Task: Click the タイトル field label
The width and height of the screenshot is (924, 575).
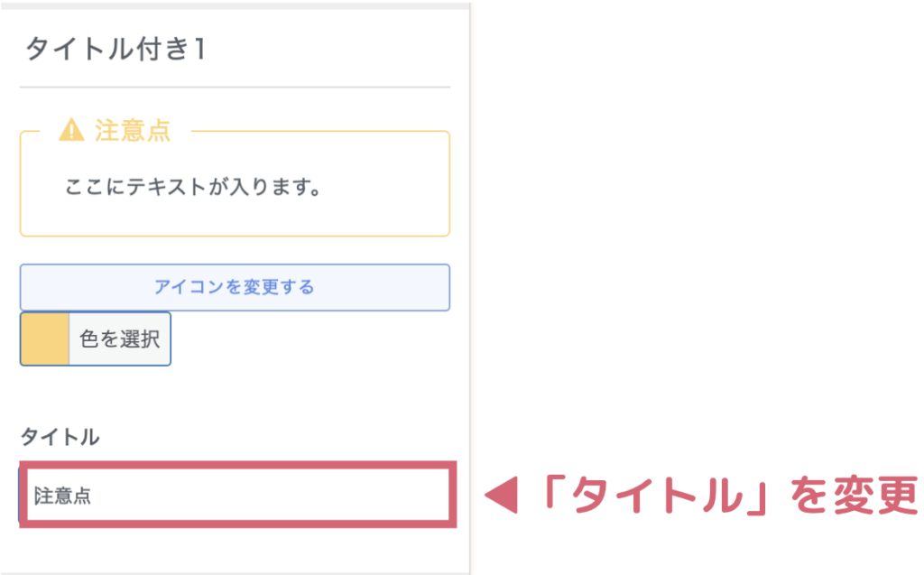Action: click(60, 437)
